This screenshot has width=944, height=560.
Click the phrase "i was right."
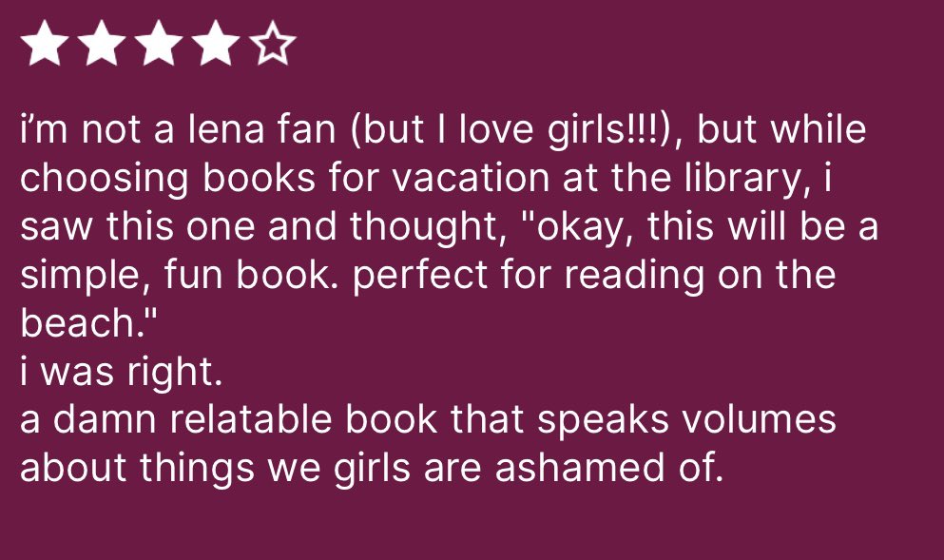121,373
